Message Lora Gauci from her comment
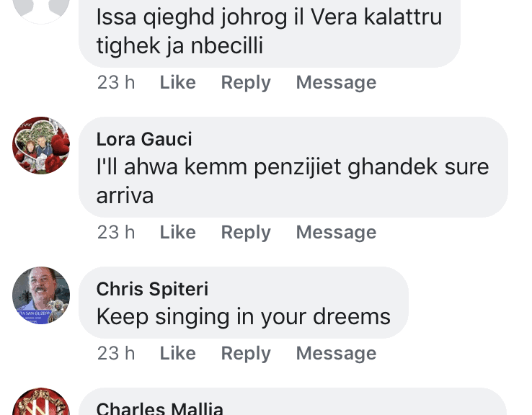The width and height of the screenshot is (532, 415). pyautogui.click(x=336, y=233)
